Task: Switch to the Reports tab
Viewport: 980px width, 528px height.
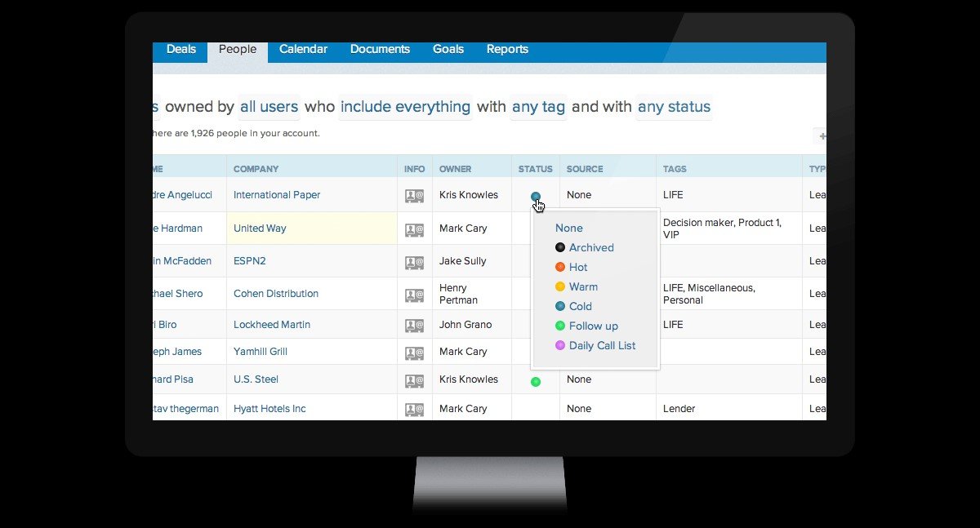Action: tap(507, 49)
